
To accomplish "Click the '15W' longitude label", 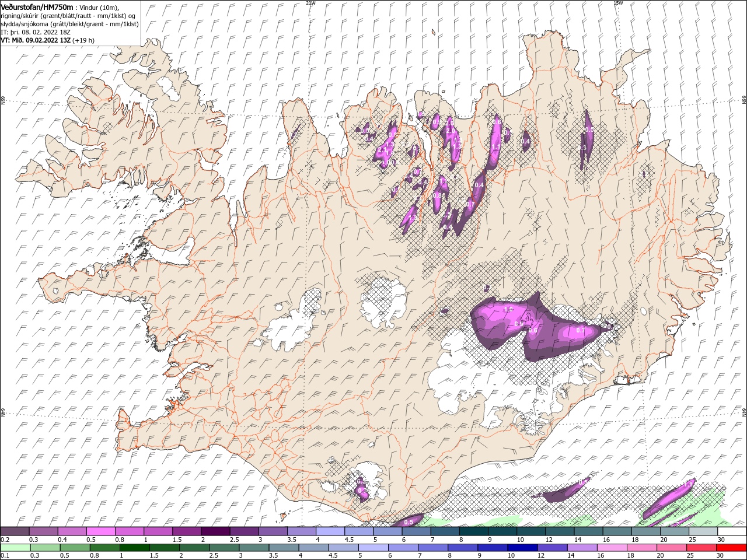I will (x=618, y=3).
